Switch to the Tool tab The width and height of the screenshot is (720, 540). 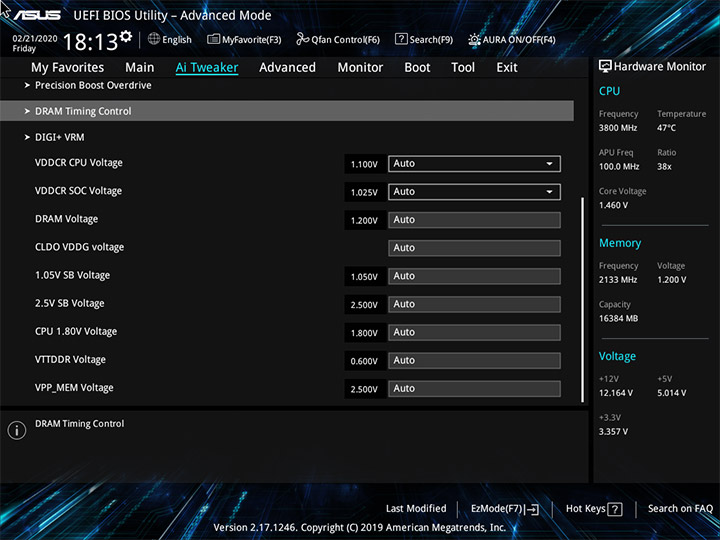pyautogui.click(x=463, y=68)
